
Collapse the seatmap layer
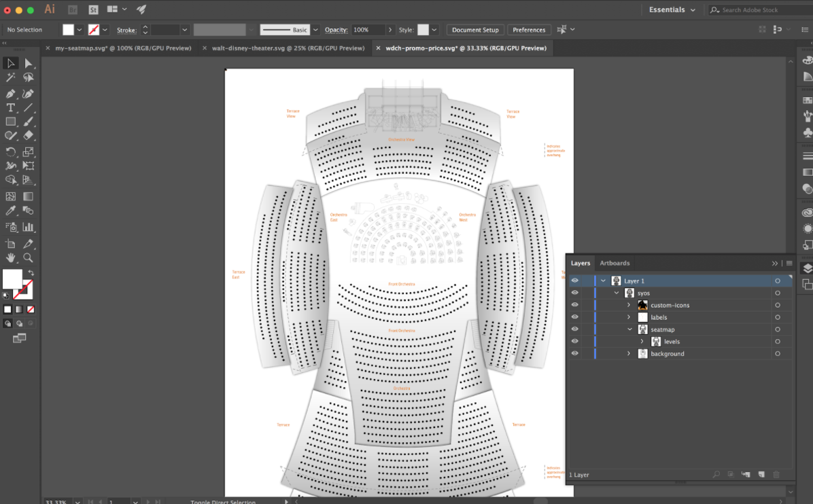tap(629, 329)
